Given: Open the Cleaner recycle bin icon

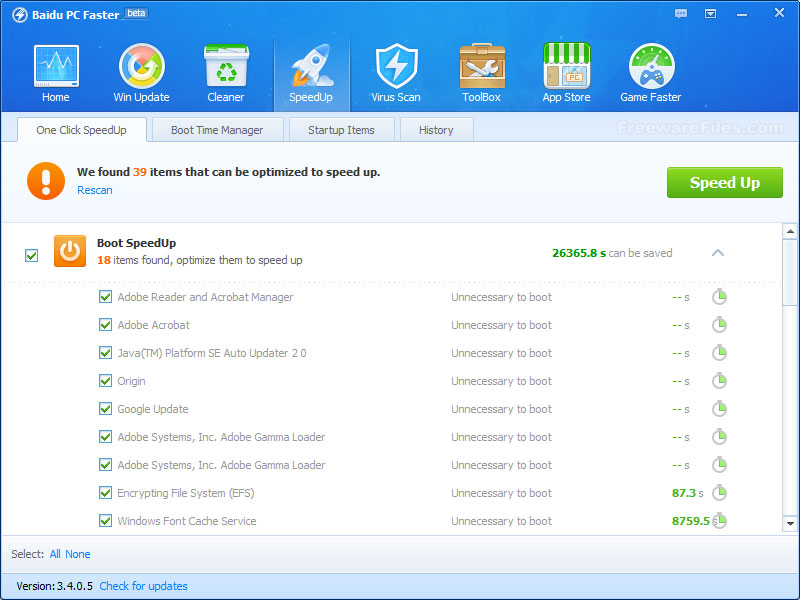Looking at the screenshot, I should pyautogui.click(x=226, y=66).
